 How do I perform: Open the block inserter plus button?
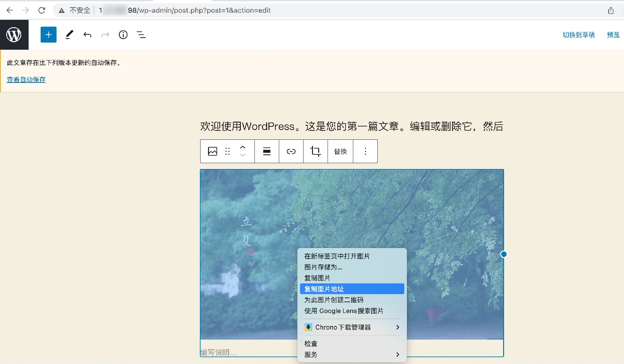pyautogui.click(x=48, y=35)
